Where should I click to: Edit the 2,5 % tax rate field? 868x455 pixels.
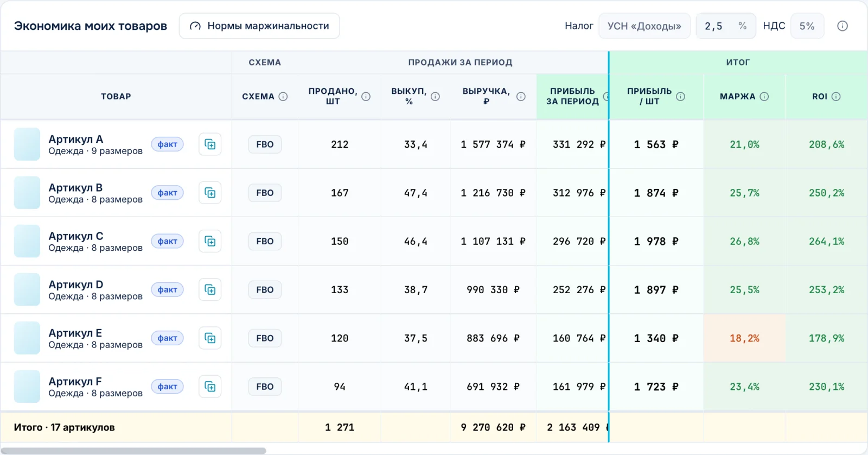click(x=726, y=26)
